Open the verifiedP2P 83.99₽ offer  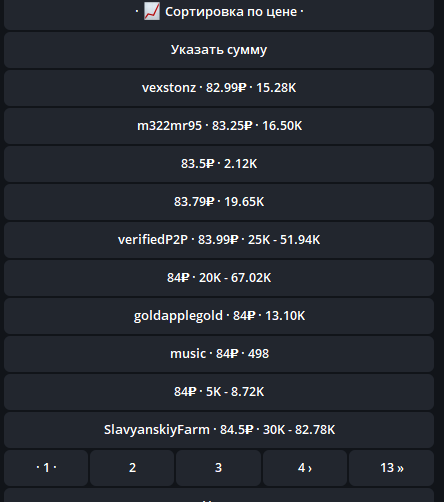point(219,240)
